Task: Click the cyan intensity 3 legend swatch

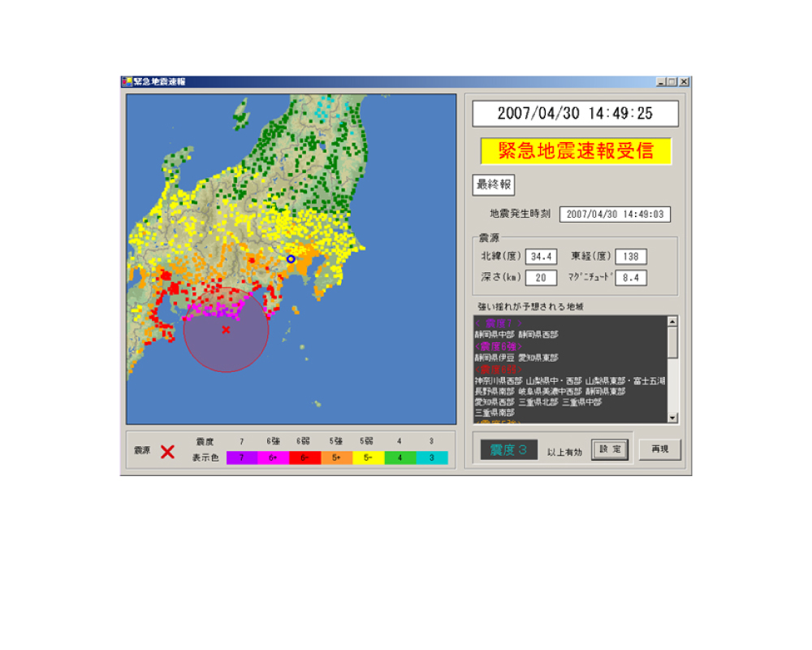Action: [432, 457]
